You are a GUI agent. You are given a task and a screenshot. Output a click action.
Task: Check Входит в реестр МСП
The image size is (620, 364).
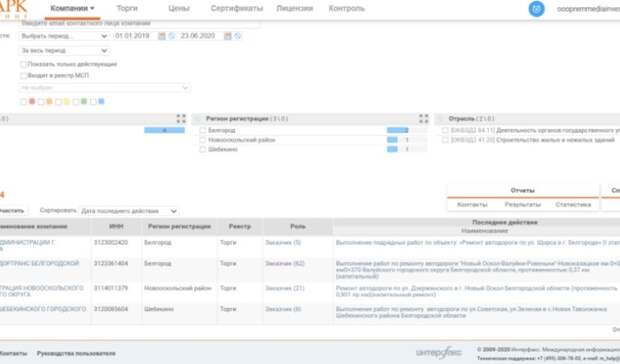tap(23, 75)
